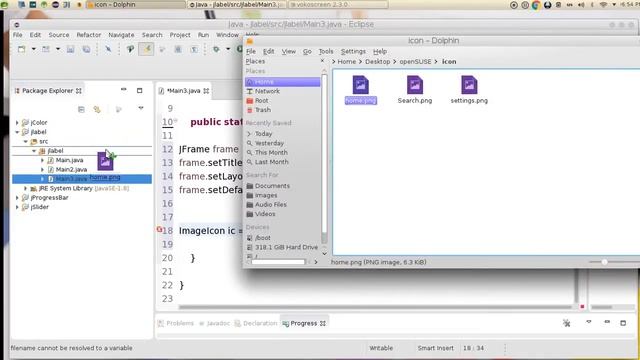Open the Dolphin View menu
This screenshot has width=640, height=360.
[x=289, y=51]
